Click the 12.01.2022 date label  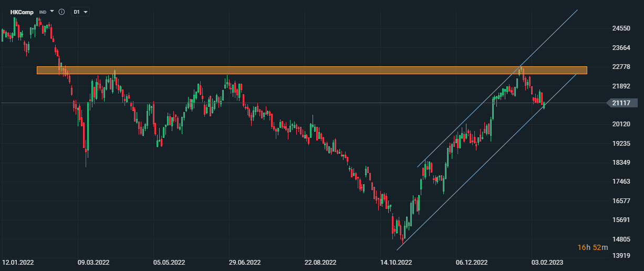18,262
